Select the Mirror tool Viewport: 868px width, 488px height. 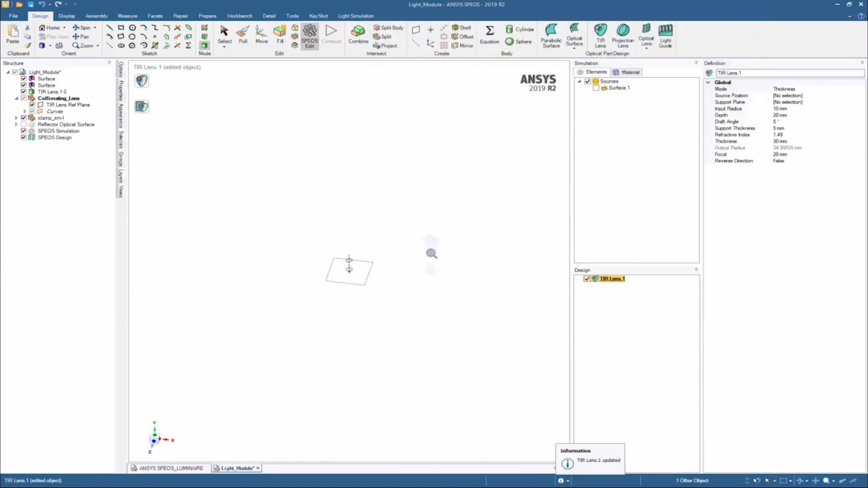462,46
